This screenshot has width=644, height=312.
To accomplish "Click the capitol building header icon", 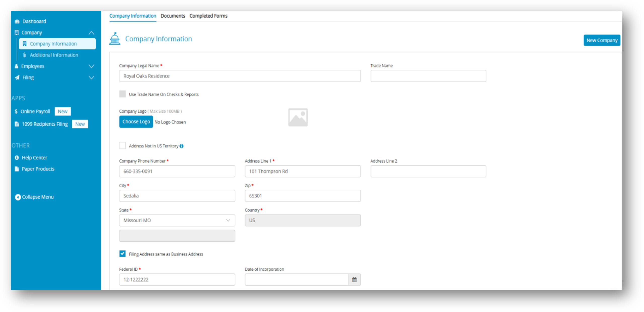I will [115, 39].
